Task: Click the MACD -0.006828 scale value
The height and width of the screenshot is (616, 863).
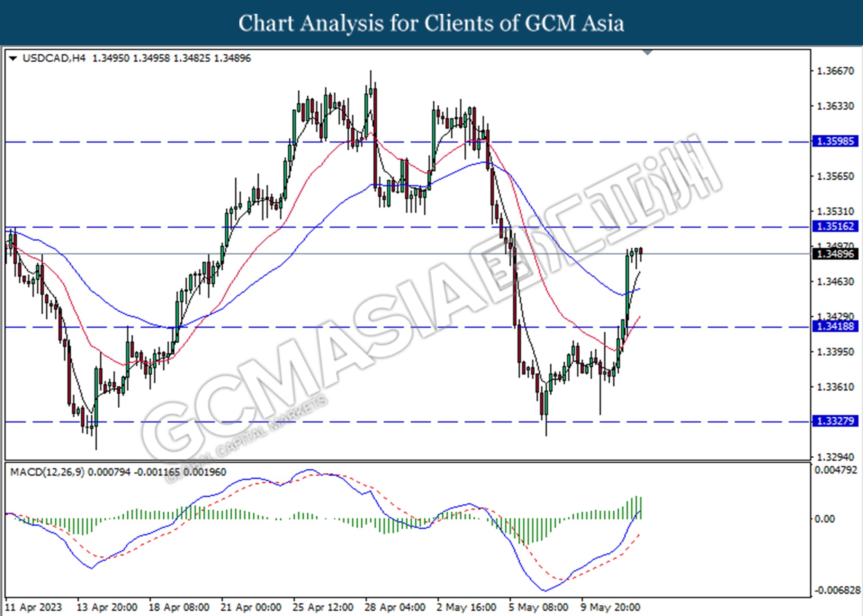Action: click(x=837, y=590)
